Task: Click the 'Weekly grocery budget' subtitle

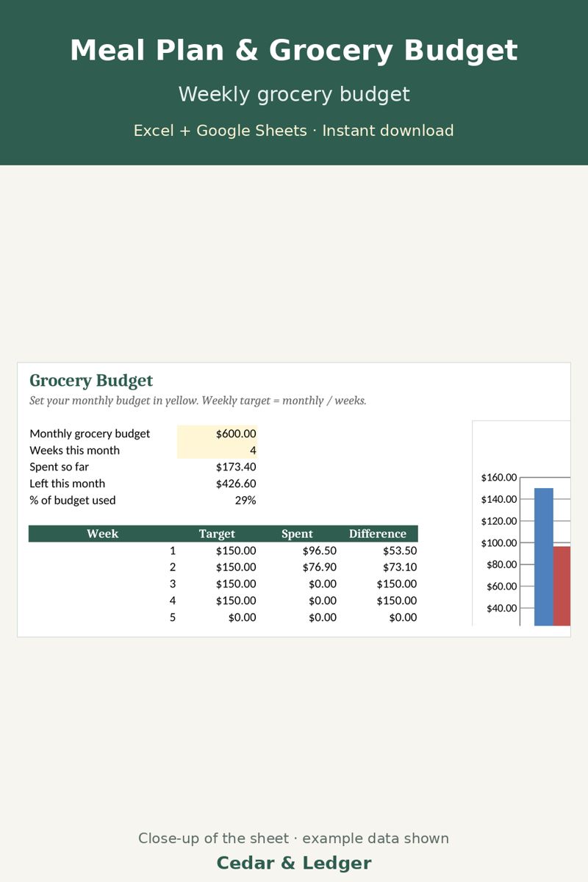Action: [x=294, y=95]
